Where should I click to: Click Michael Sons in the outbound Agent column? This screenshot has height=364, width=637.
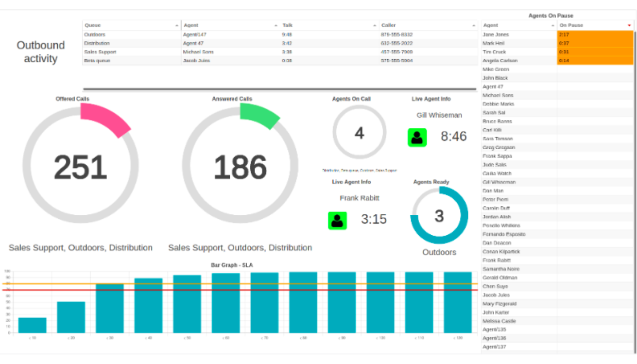[x=198, y=52]
